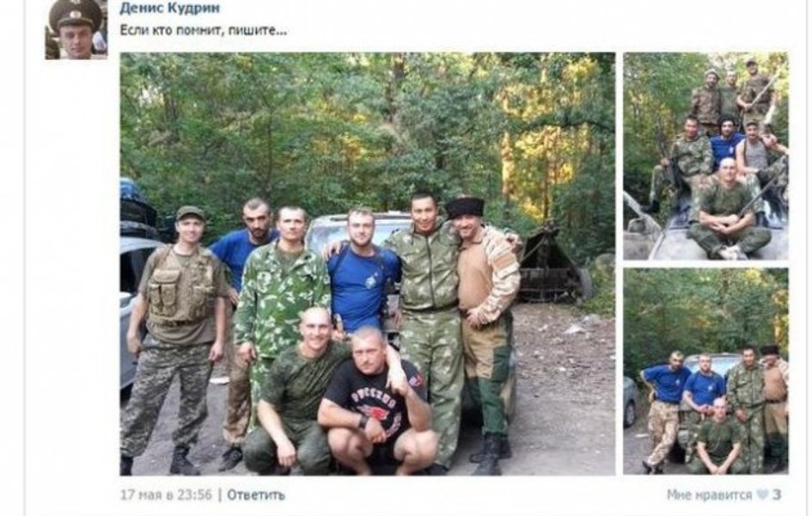Open the large group photo attachment
Viewport: 812px width, 516px height.
368,264
